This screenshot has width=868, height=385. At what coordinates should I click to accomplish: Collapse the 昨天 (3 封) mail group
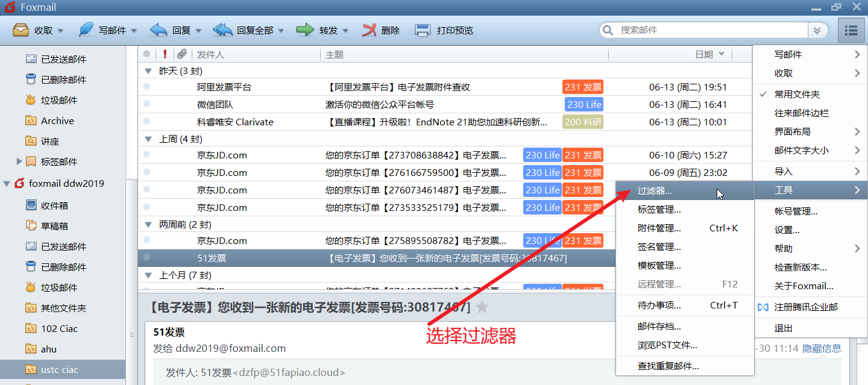tap(148, 70)
